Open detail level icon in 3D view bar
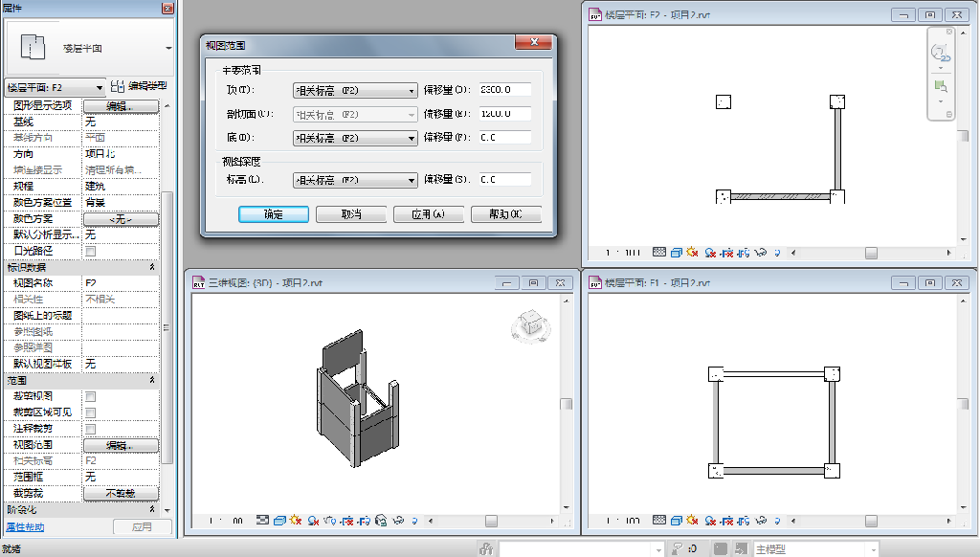 pyautogui.click(x=262, y=520)
